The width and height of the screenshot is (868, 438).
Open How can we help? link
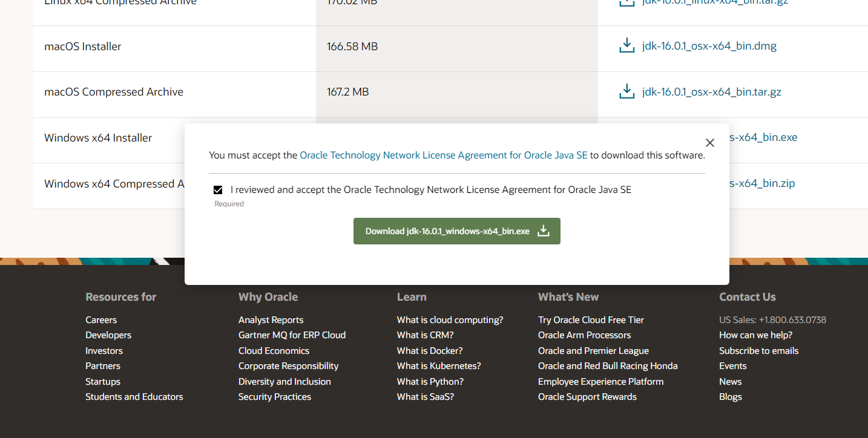click(755, 335)
